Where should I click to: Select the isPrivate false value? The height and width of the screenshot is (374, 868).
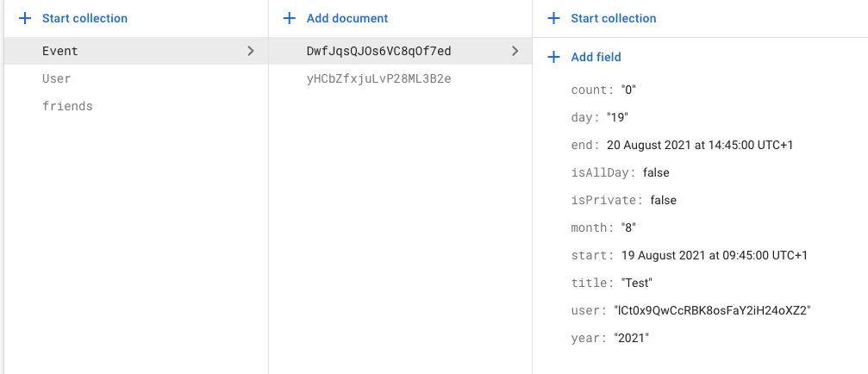point(663,200)
